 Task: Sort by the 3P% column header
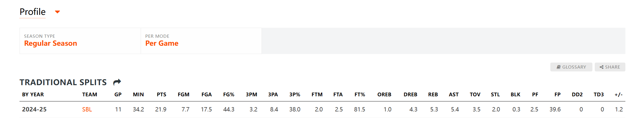click(295, 95)
